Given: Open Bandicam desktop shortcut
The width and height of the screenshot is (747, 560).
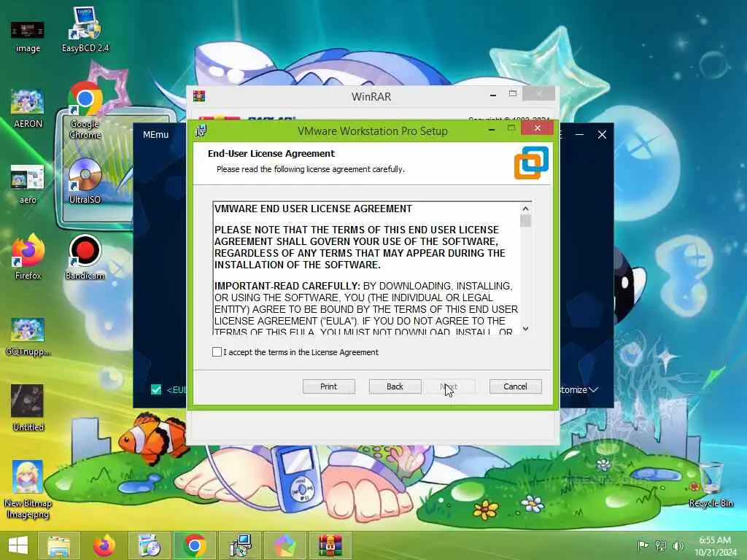Looking at the screenshot, I should (x=85, y=257).
